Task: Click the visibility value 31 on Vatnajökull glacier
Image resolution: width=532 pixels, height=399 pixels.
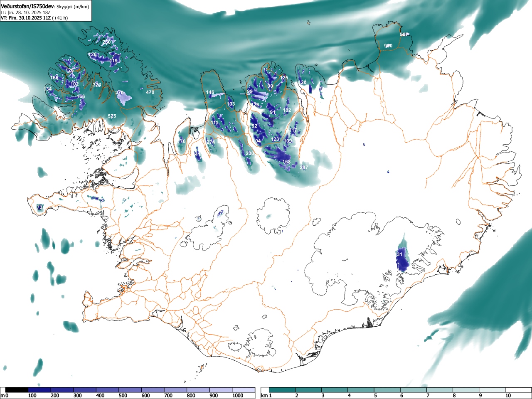Action: point(399,254)
